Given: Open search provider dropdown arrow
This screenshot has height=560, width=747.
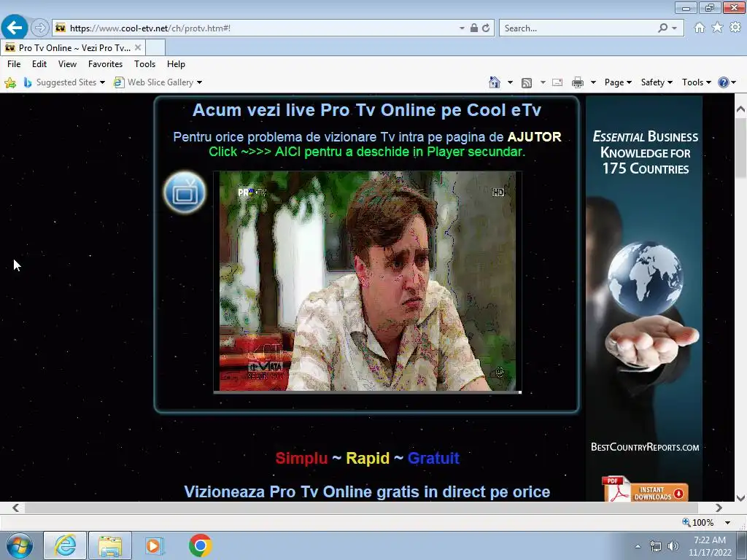Looking at the screenshot, I should coord(674,28).
